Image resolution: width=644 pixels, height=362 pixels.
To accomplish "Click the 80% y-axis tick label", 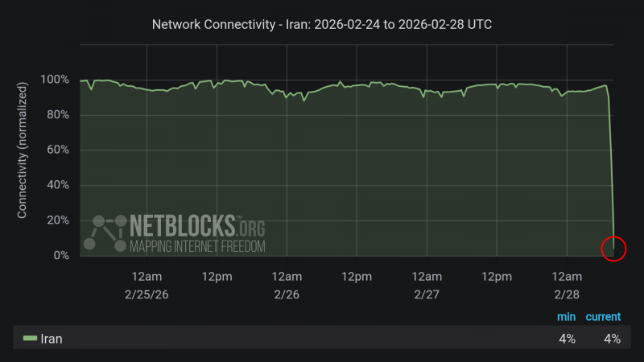I will coord(57,115).
